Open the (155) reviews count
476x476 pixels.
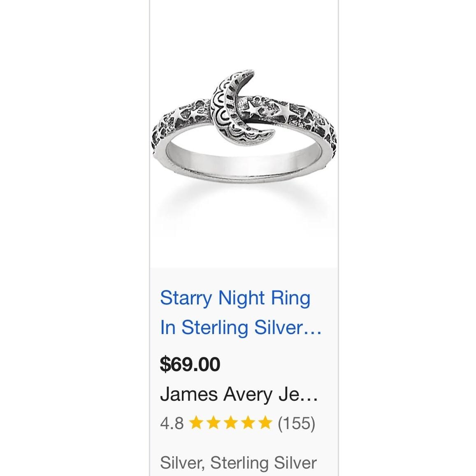[297, 423]
